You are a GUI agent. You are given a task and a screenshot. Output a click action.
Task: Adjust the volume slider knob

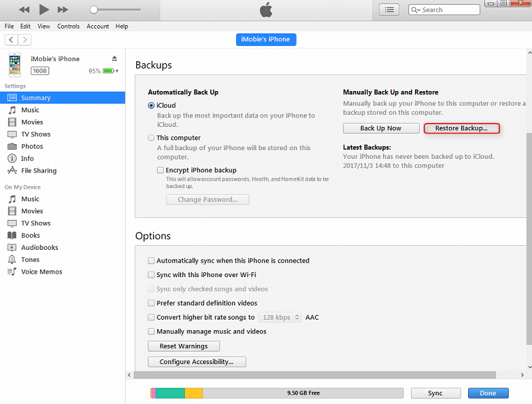(94, 10)
